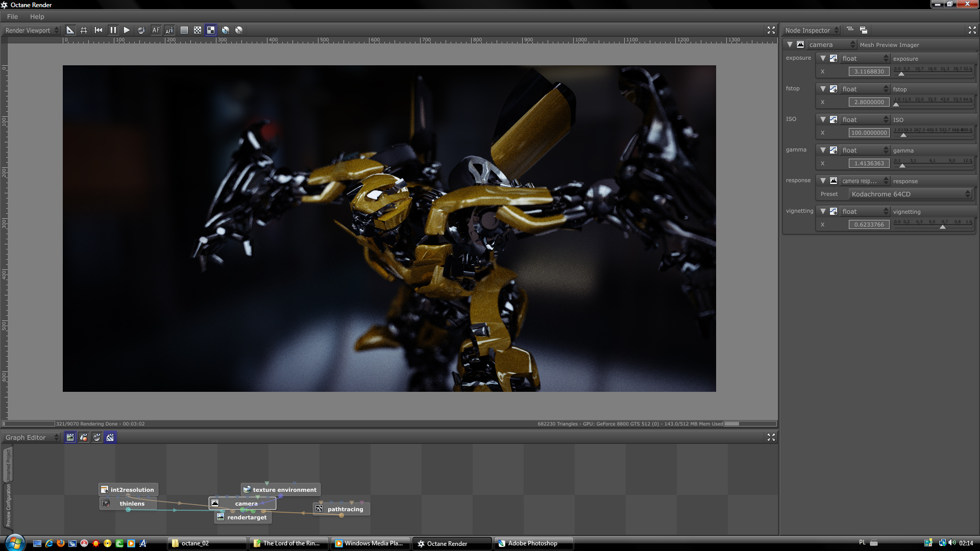
Task: Click the gamma value input field
Action: (x=869, y=163)
